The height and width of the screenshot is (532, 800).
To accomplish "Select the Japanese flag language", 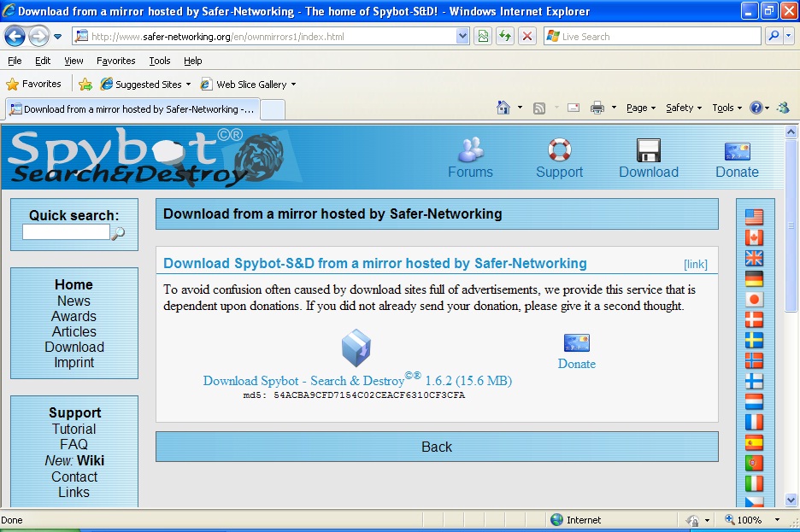I will (x=754, y=300).
